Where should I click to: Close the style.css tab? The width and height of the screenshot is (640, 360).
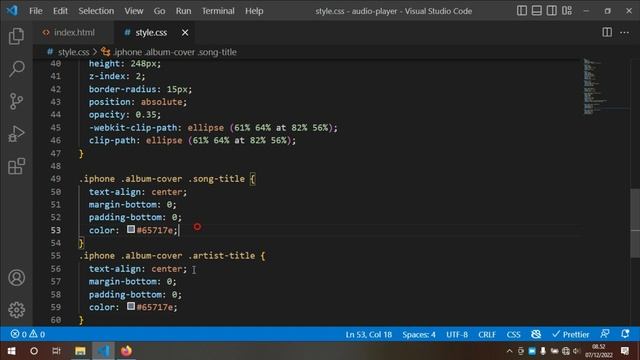185,32
